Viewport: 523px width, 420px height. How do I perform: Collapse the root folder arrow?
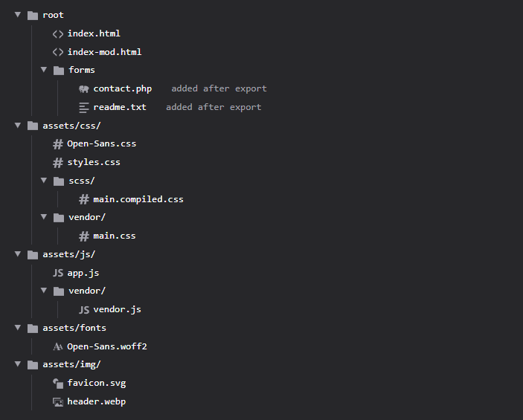coord(18,15)
